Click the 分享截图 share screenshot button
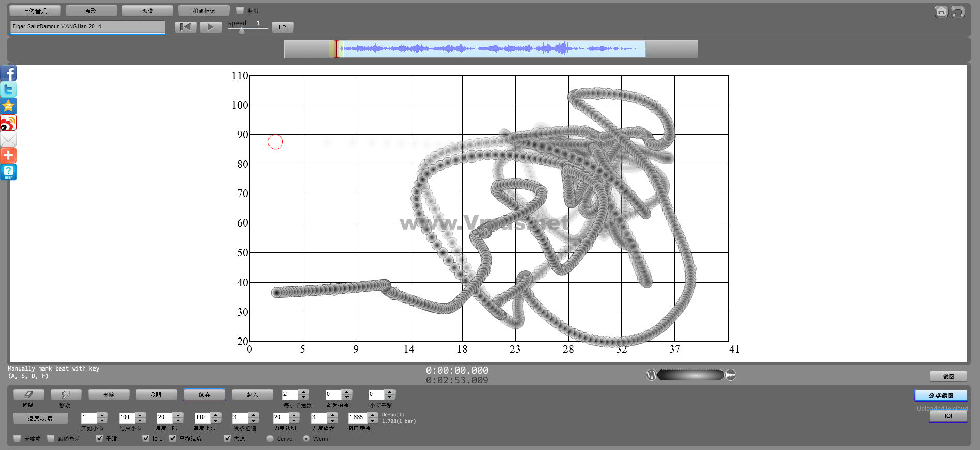The image size is (980, 450). click(x=941, y=395)
